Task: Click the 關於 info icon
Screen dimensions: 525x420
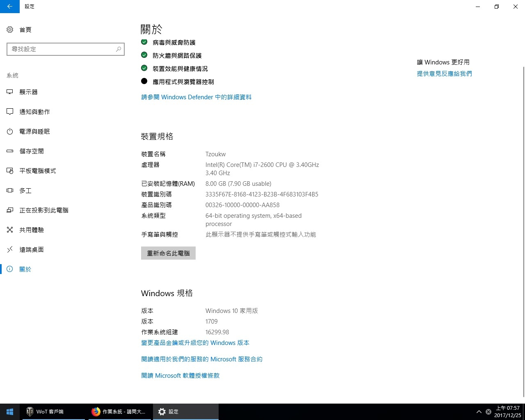Action: 10,269
